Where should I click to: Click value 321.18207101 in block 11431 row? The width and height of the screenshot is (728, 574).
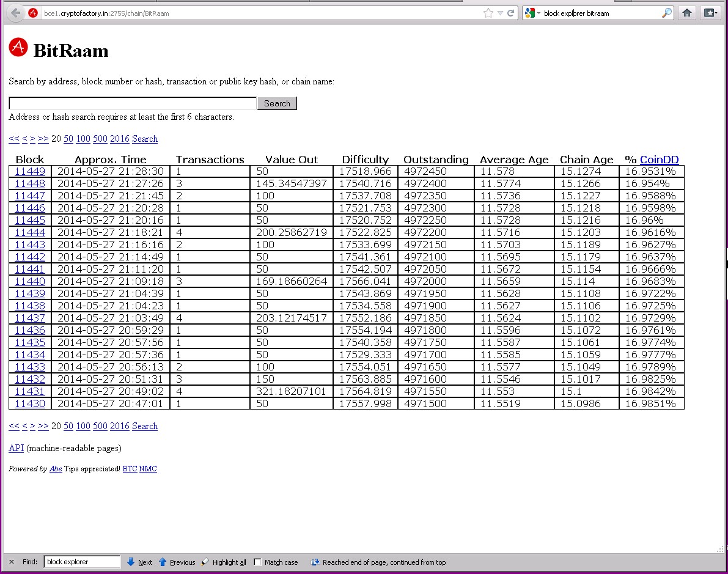click(291, 391)
